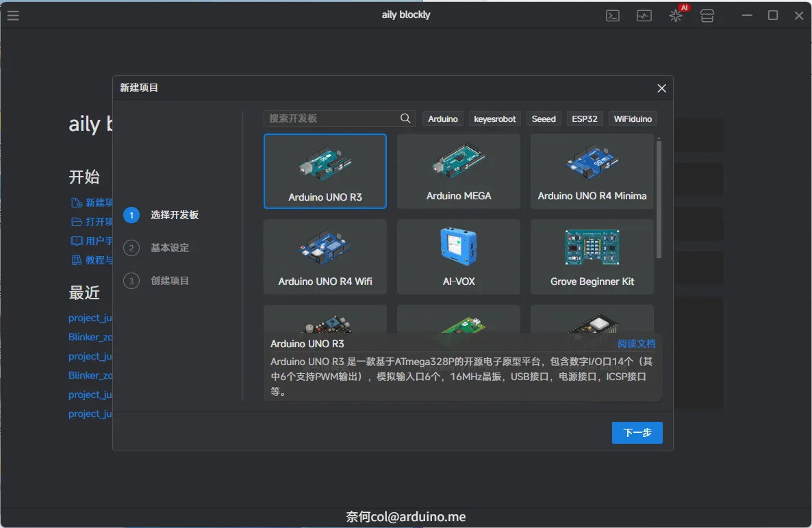This screenshot has width=812, height=528.
Task: Click the 下一步 next button
Action: click(x=637, y=432)
